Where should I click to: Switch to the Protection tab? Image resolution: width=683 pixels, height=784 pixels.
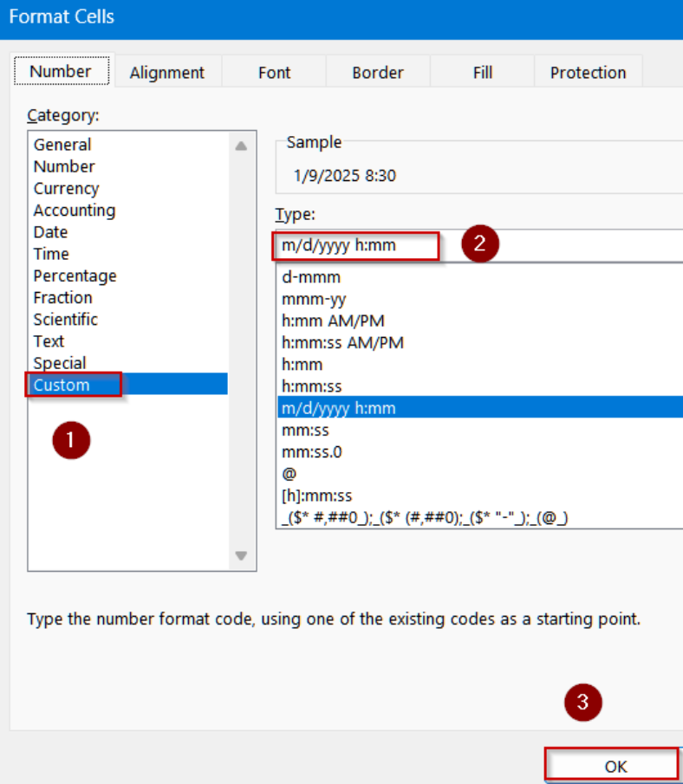(x=588, y=73)
